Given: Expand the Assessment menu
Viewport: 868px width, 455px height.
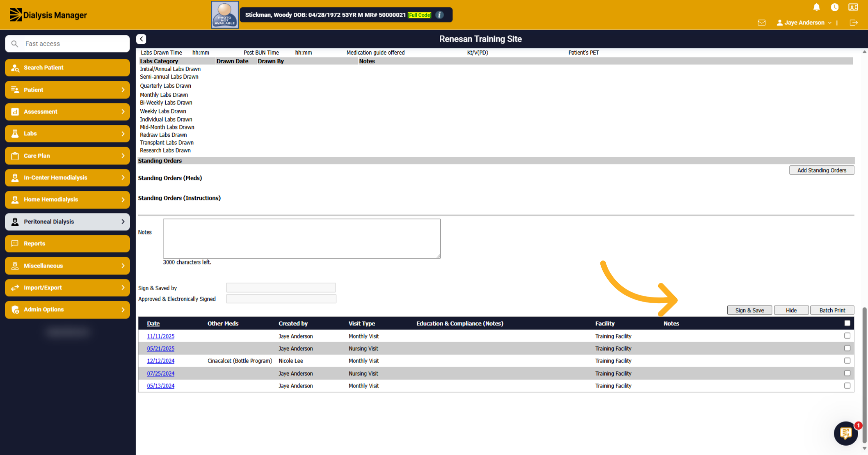Looking at the screenshot, I should coord(67,111).
